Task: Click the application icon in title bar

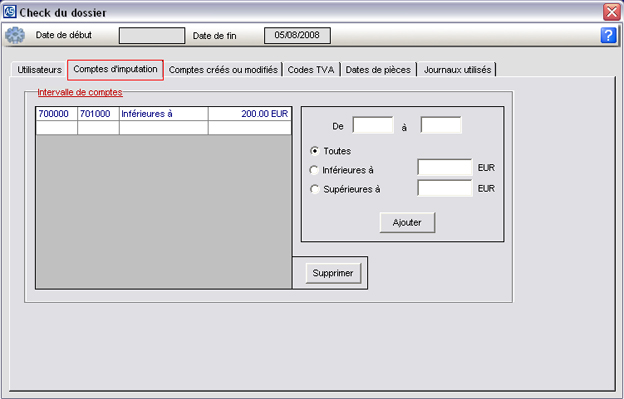Action: pyautogui.click(x=10, y=12)
